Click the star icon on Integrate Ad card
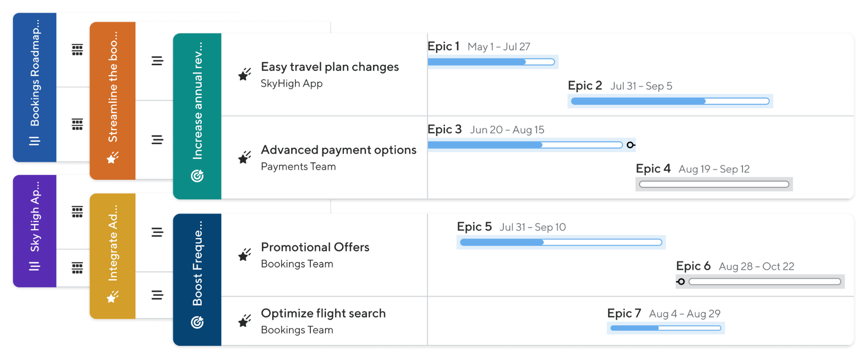 (x=112, y=297)
